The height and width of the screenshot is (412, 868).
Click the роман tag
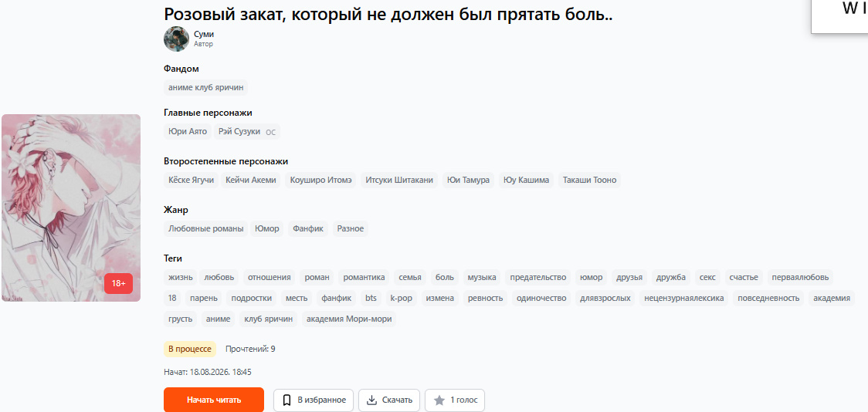[x=317, y=277]
